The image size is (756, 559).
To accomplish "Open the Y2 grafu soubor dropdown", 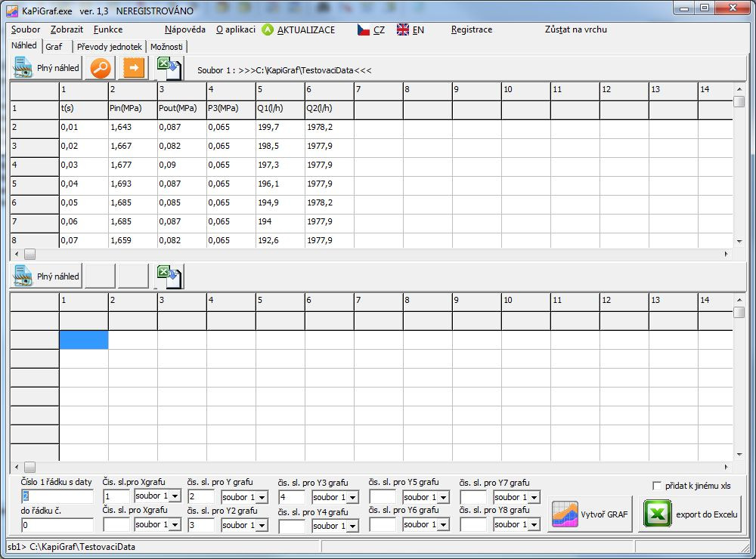I will (262, 525).
